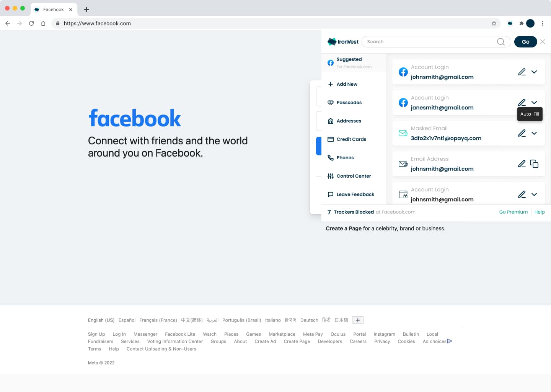Screen dimensions: 551x392
Task: Click the search magnifier icon in IronVest
Action: coord(501,42)
